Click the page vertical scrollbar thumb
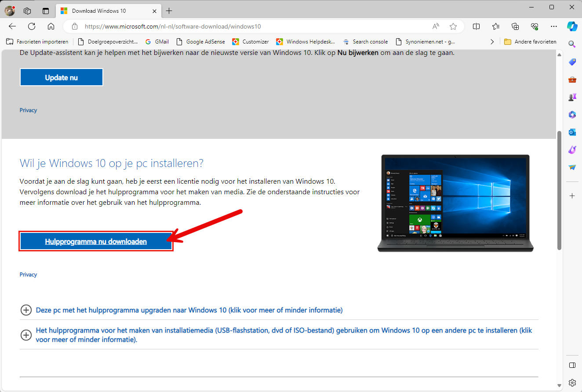582x392 pixels. pos(560,190)
